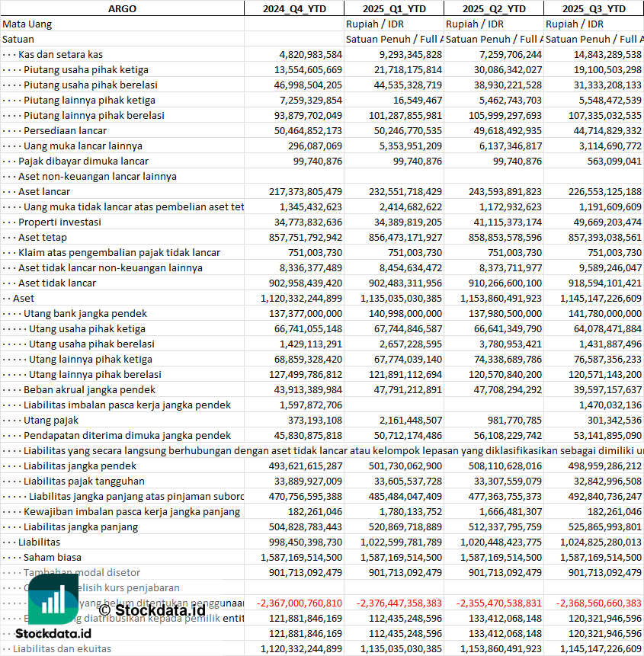
Task: Click the value 857,751,792,942
Action: coord(306,237)
